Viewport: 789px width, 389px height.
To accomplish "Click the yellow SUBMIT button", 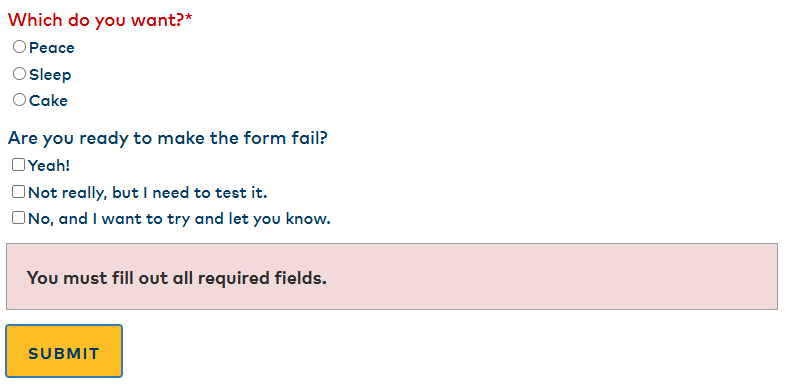I will pyautogui.click(x=64, y=351).
